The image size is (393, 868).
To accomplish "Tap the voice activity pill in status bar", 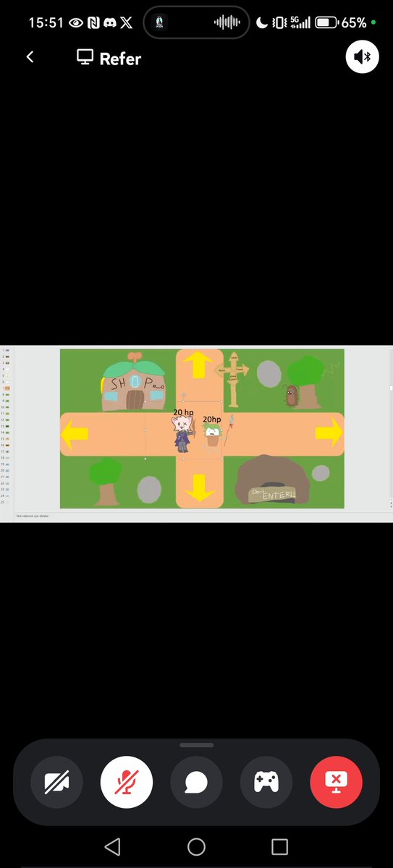I will [x=197, y=22].
